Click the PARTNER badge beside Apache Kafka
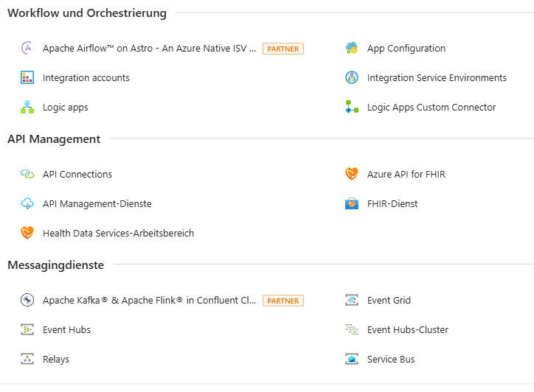The height and width of the screenshot is (392, 534). tap(283, 301)
